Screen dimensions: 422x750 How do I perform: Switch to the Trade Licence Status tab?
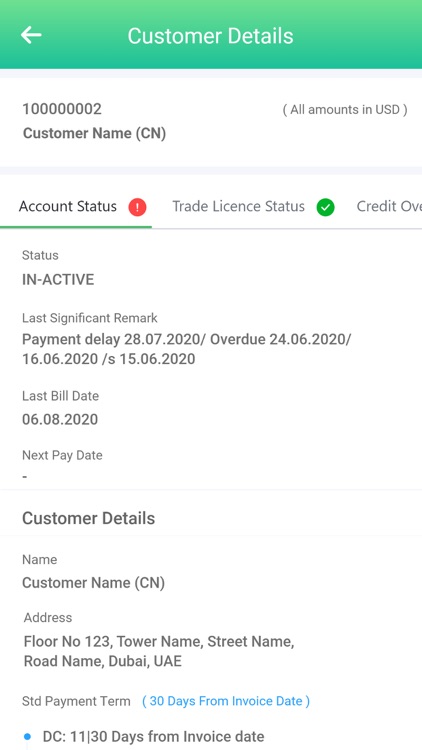(254, 207)
